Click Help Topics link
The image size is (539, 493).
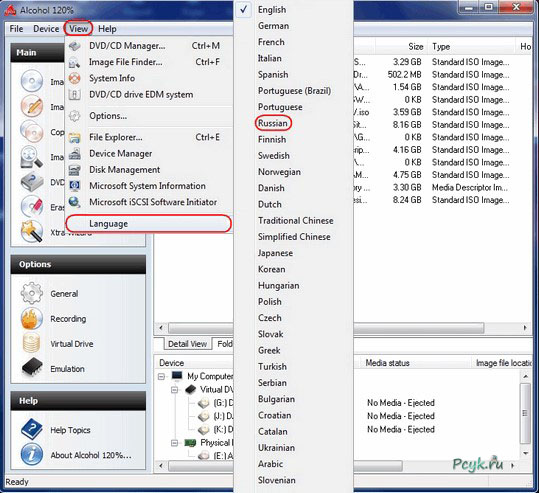click(x=70, y=430)
